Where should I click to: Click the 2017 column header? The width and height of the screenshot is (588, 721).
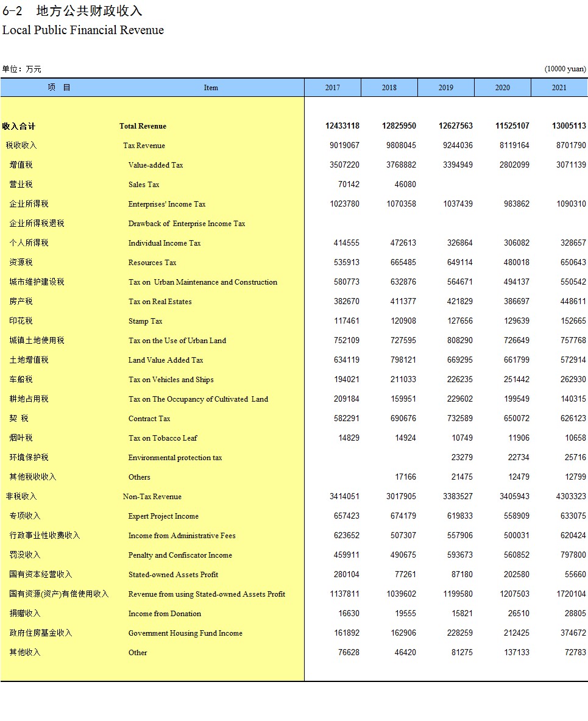[333, 87]
